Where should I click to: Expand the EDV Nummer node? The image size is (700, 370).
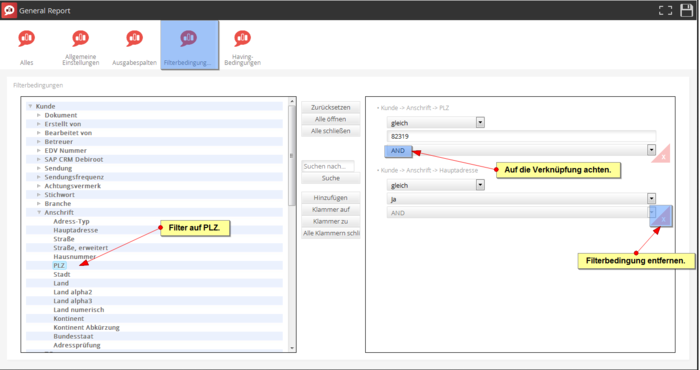pos(39,150)
